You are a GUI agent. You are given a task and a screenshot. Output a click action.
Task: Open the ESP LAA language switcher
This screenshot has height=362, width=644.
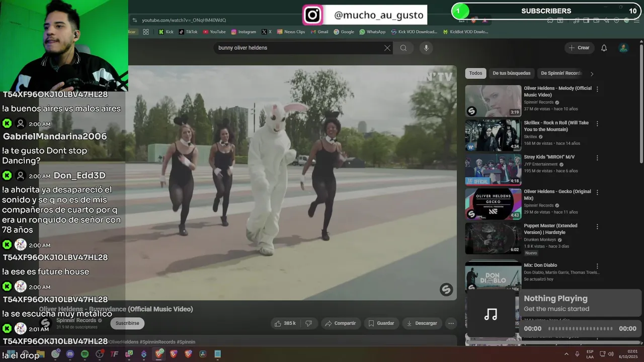click(590, 354)
